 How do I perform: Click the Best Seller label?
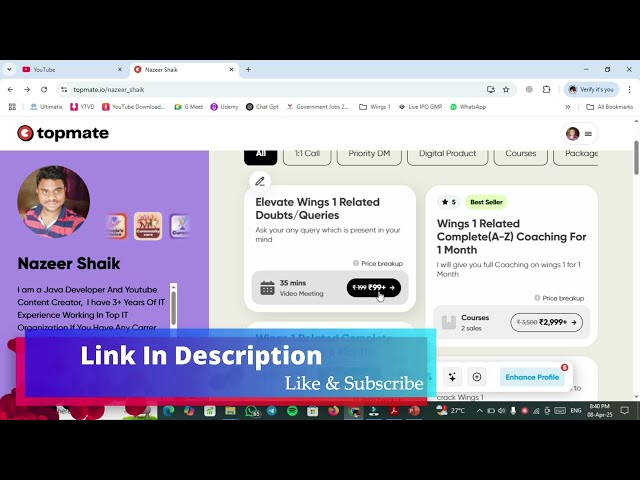(486, 202)
